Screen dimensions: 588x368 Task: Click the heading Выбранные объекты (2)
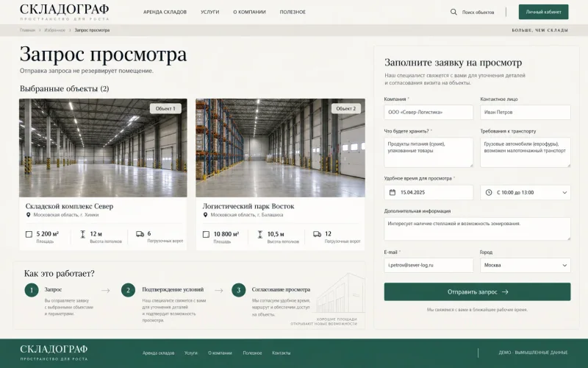65,88
